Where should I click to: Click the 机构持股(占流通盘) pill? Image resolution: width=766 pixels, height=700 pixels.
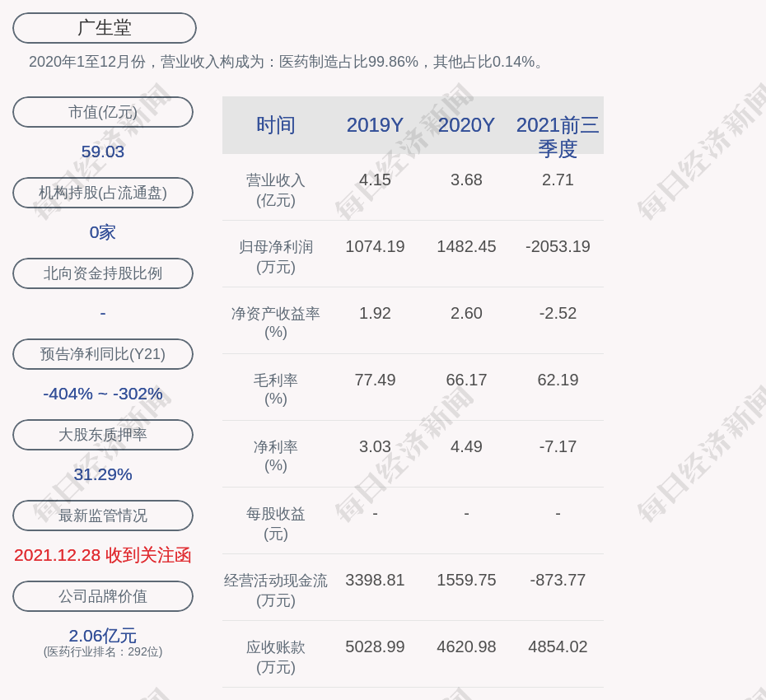click(x=103, y=193)
